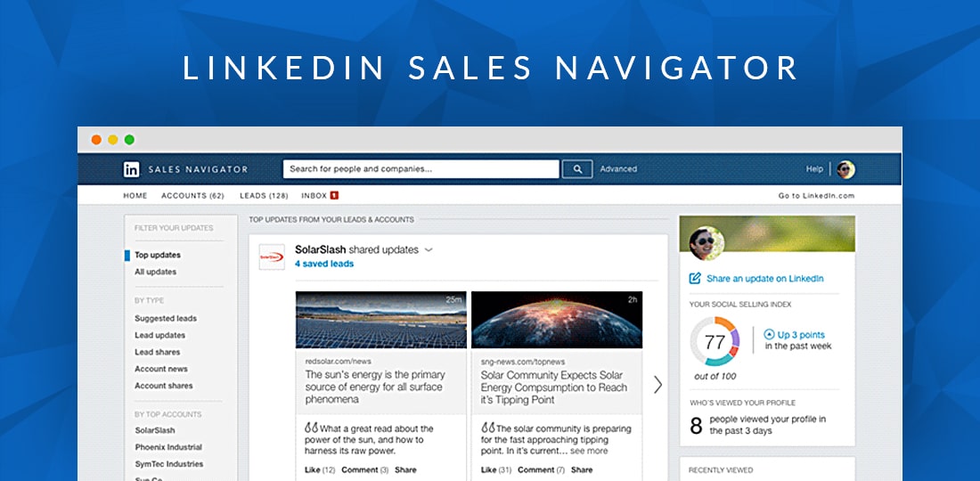Like the sun's energy post
The height and width of the screenshot is (481, 980).
click(x=312, y=469)
